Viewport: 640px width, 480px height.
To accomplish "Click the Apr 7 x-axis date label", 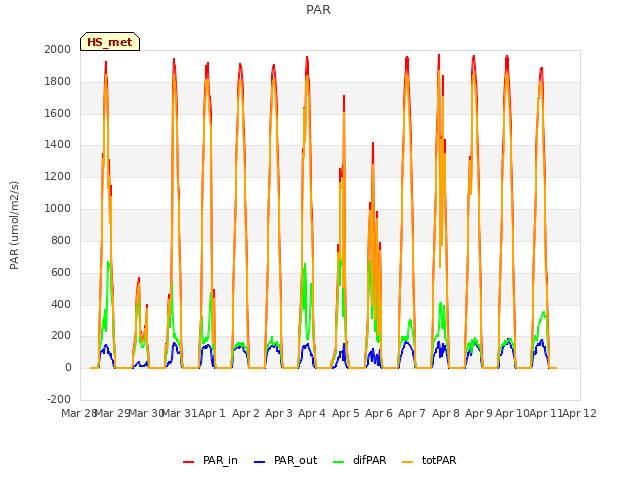I will (x=412, y=413).
